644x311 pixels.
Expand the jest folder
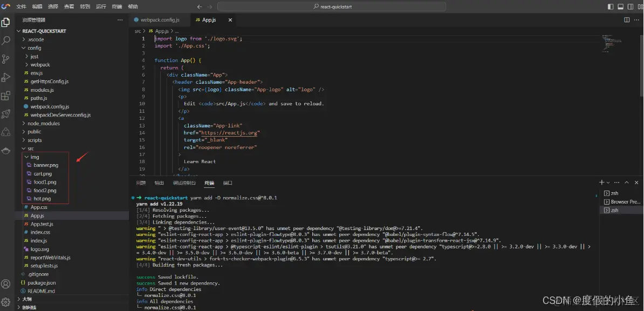pos(72,56)
